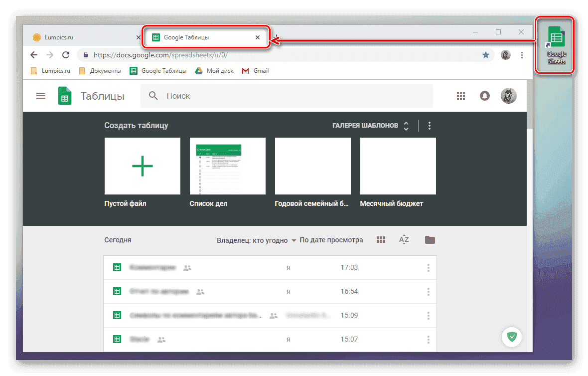Open the folder picker icon near sorting options
Screen dimensions: 588x376
click(430, 240)
